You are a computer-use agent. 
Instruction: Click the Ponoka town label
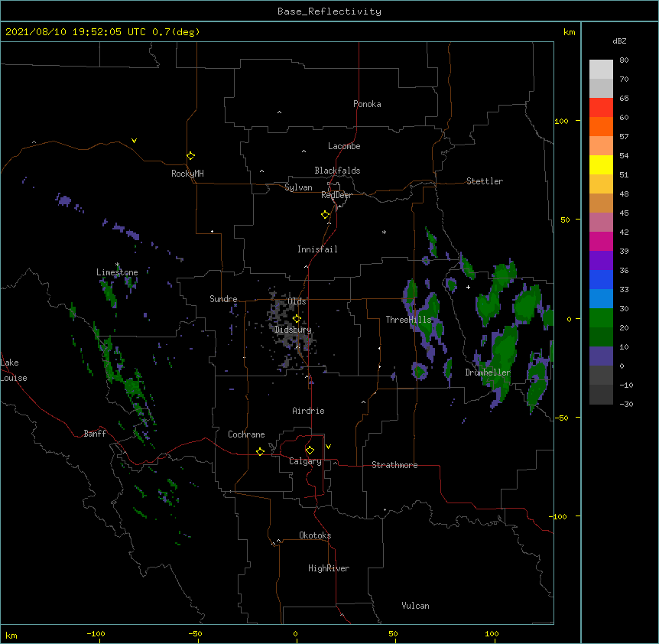367,104
